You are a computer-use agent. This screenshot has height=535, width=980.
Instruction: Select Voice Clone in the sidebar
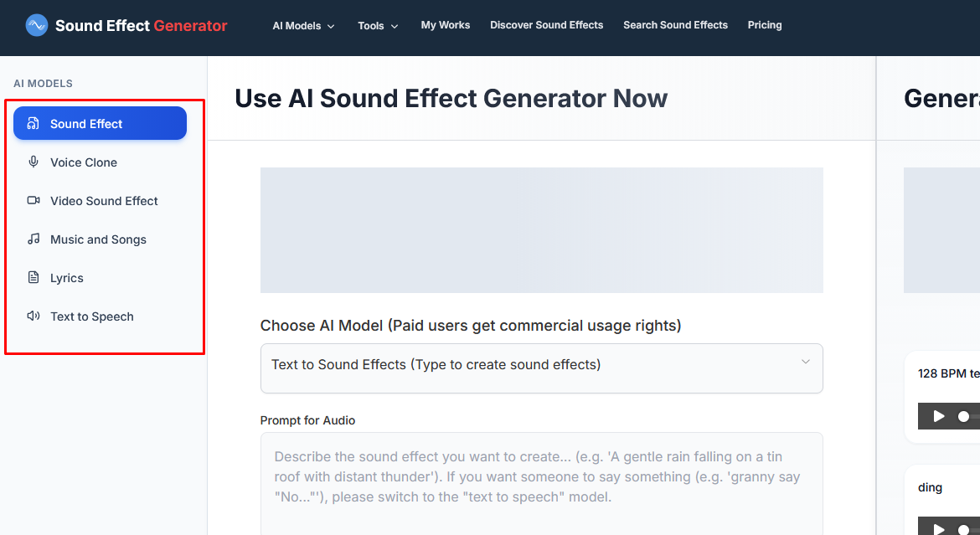(x=84, y=162)
